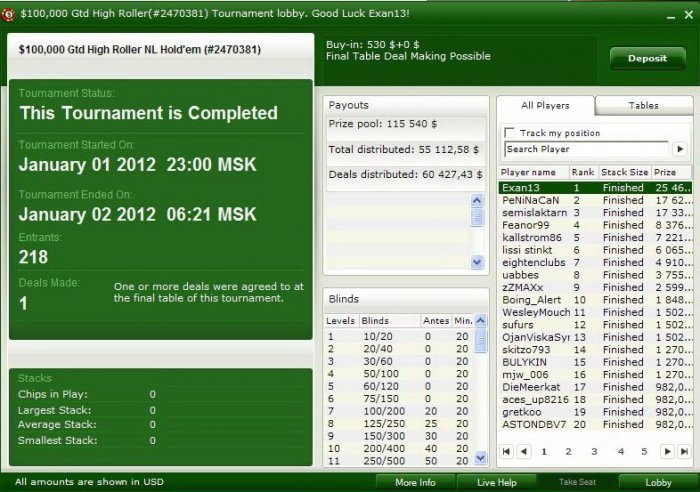Click the Take Seat button
700x492 pixels.
[x=577, y=482]
